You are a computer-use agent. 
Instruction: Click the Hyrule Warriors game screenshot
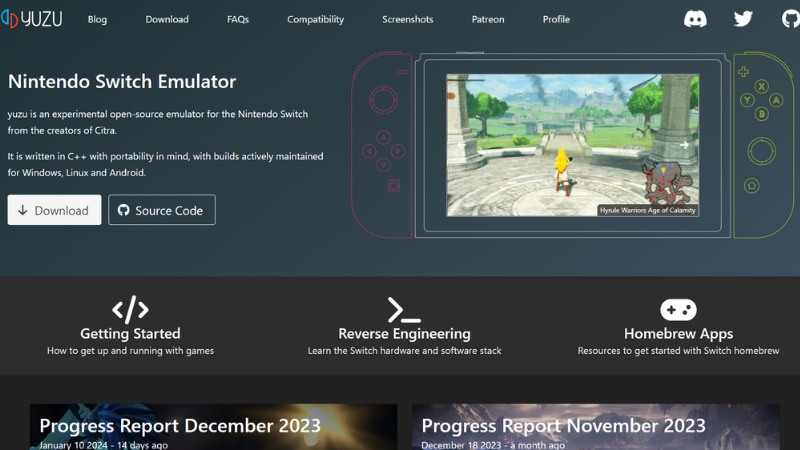point(572,145)
